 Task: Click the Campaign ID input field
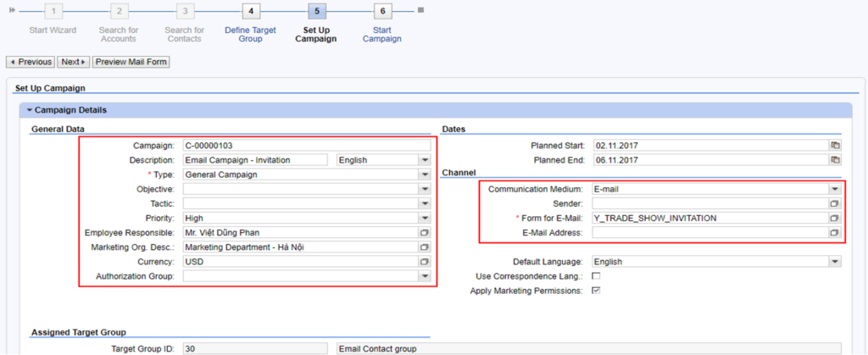click(x=307, y=146)
